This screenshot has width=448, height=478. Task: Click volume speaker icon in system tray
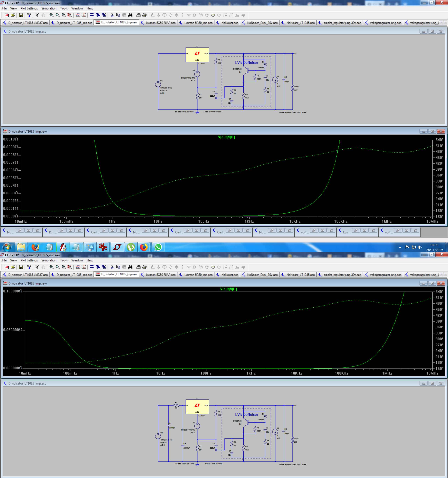pyautogui.click(x=420, y=247)
